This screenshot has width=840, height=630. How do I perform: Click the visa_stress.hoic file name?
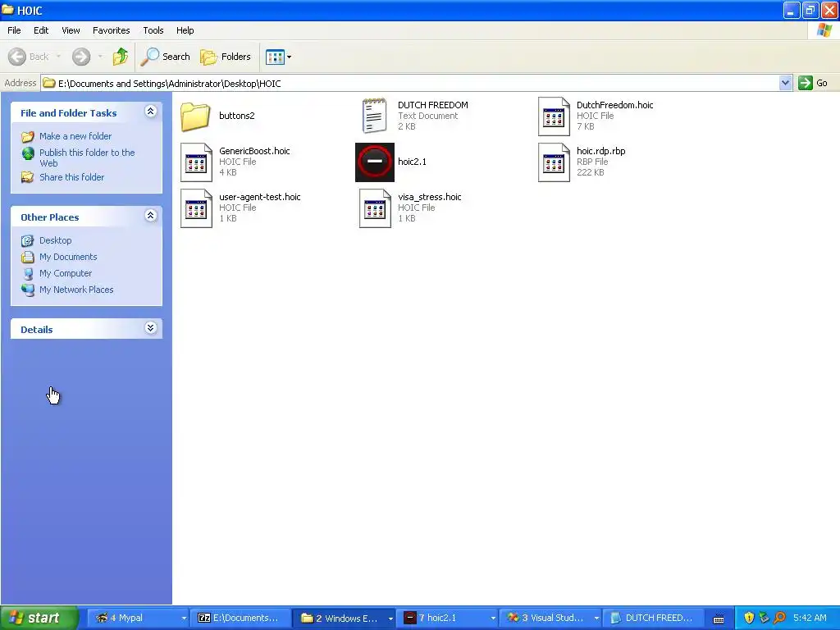click(x=430, y=197)
